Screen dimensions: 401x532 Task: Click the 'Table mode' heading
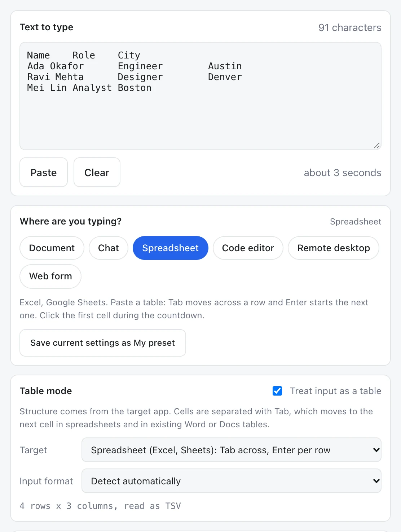point(46,391)
